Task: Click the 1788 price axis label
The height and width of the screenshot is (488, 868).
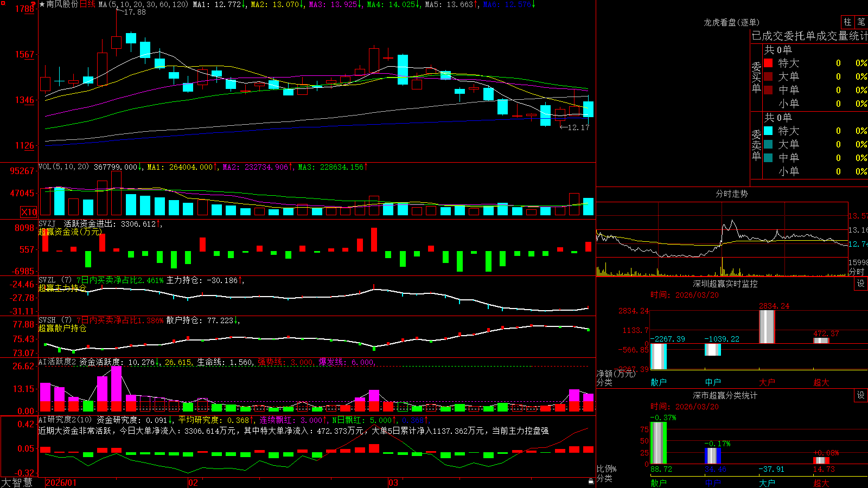Action: [25, 9]
